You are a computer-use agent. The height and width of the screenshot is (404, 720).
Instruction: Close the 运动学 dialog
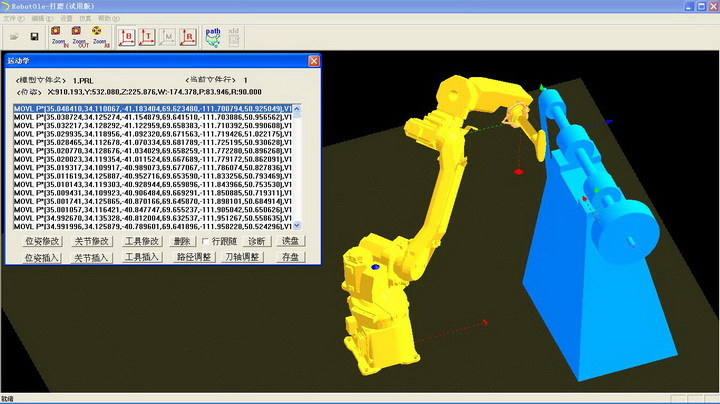pyautogui.click(x=313, y=61)
